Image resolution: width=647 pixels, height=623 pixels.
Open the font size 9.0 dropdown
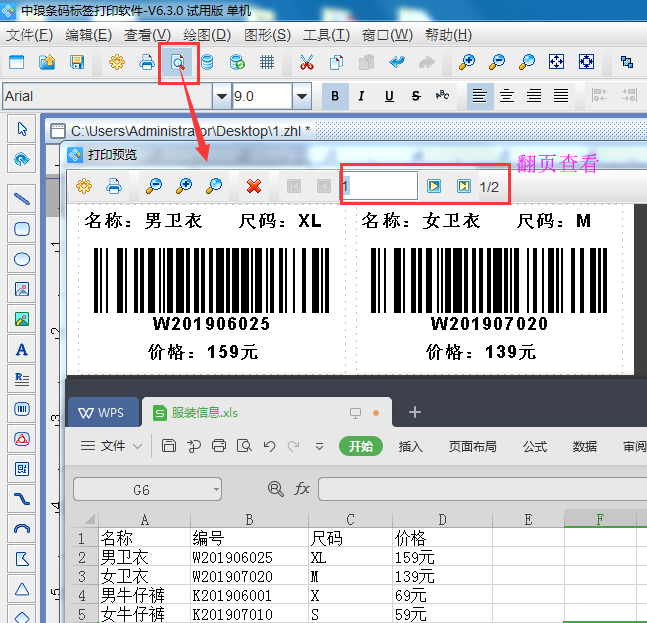(301, 96)
